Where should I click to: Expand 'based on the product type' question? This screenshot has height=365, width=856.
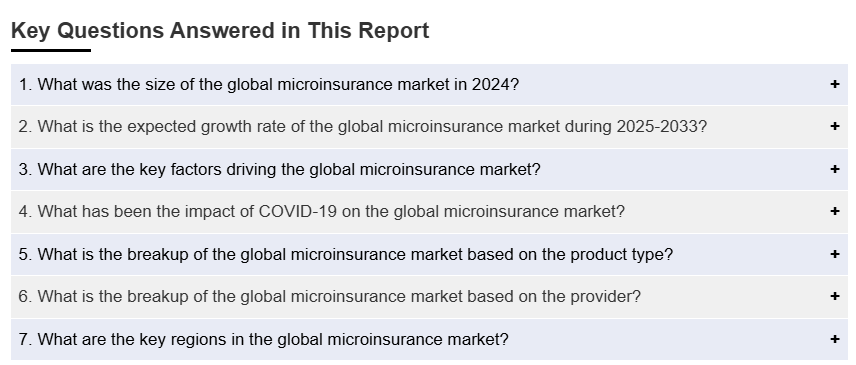[346, 255]
